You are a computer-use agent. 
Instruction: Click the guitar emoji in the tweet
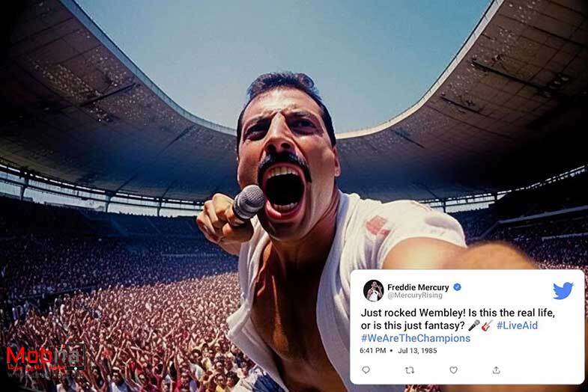pos(487,325)
